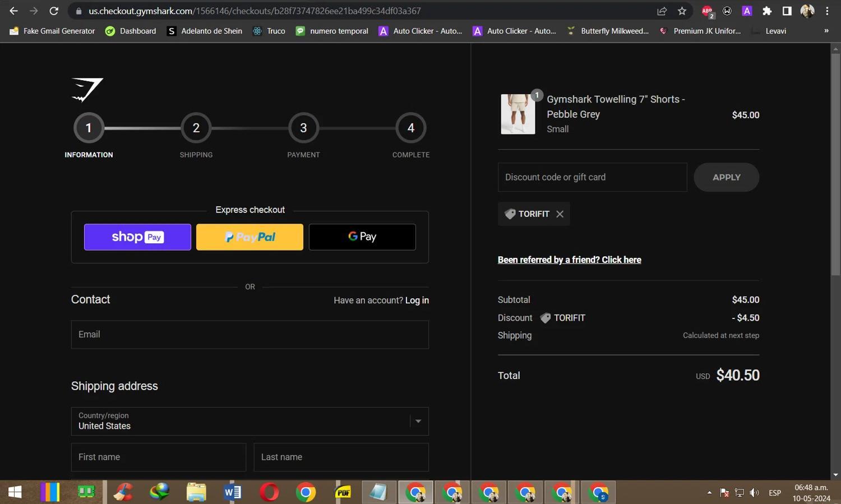The width and height of the screenshot is (841, 504).
Task: Expand the hidden bookmarks chevron
Action: [x=826, y=31]
